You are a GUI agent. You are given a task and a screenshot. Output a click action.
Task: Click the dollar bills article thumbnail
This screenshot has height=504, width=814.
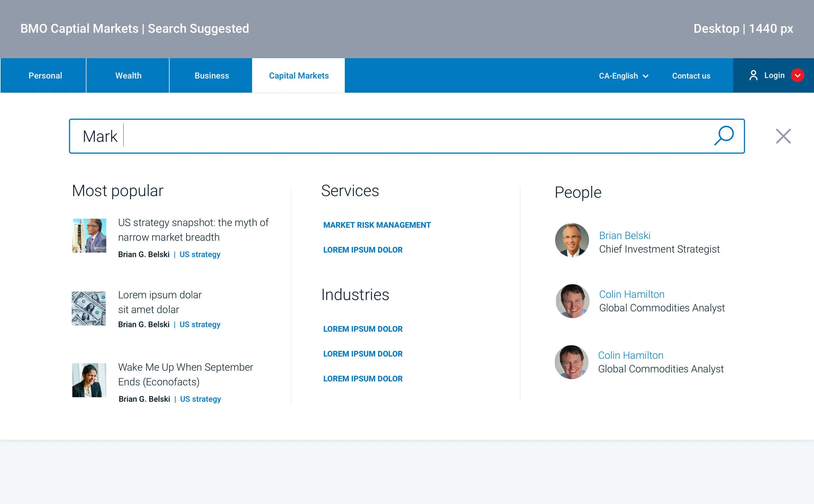(89, 308)
